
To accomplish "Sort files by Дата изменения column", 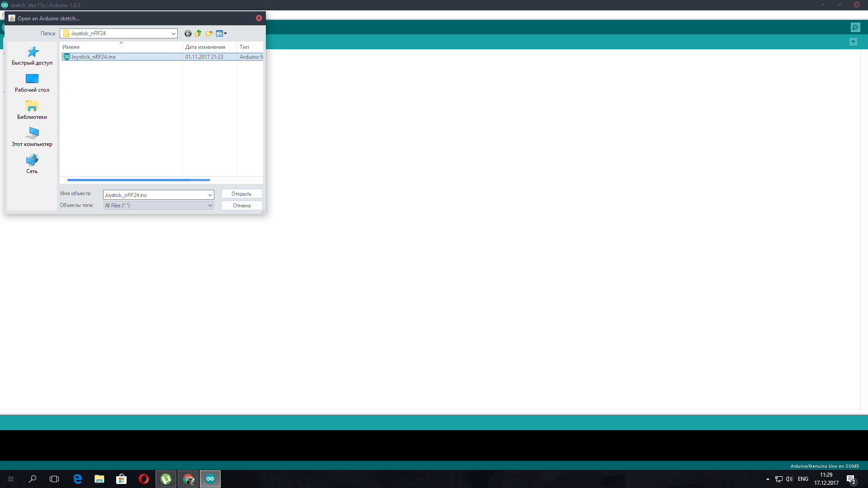I will (x=205, y=47).
